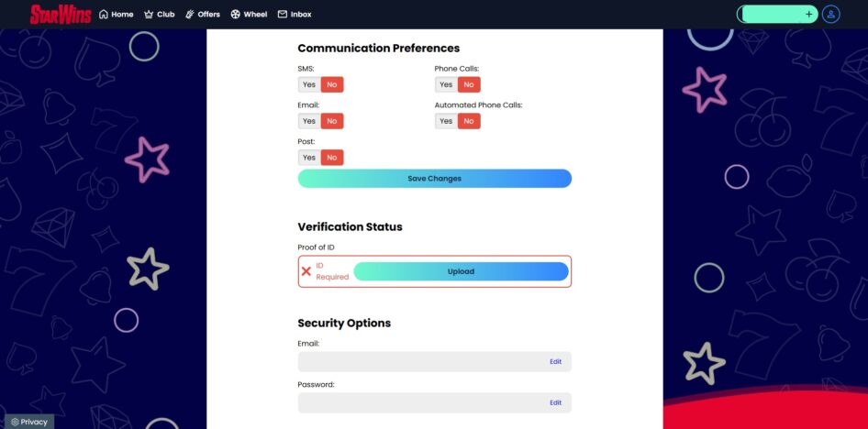Click the plus deposit icon
Image resolution: width=868 pixels, height=429 pixels.
[808, 15]
